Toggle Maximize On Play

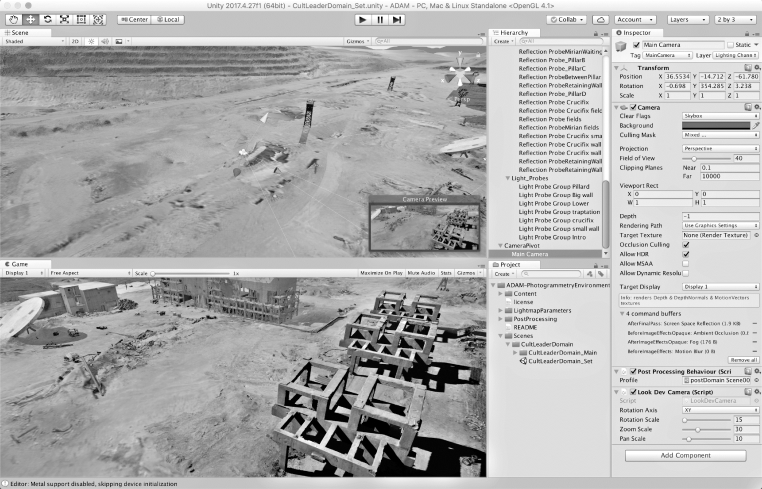tap(381, 273)
